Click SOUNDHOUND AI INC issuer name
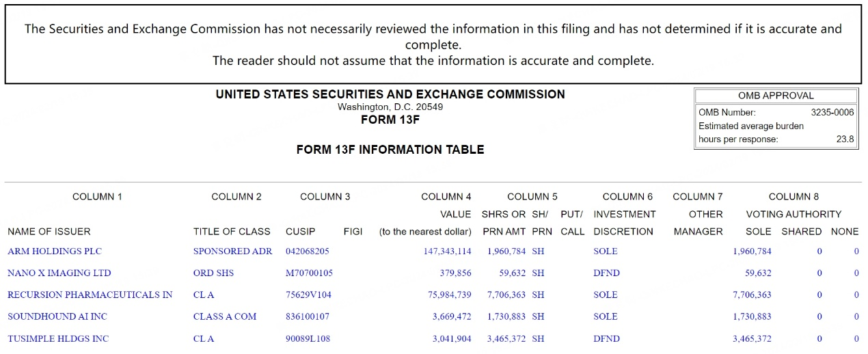868x354 pixels. [x=57, y=316]
